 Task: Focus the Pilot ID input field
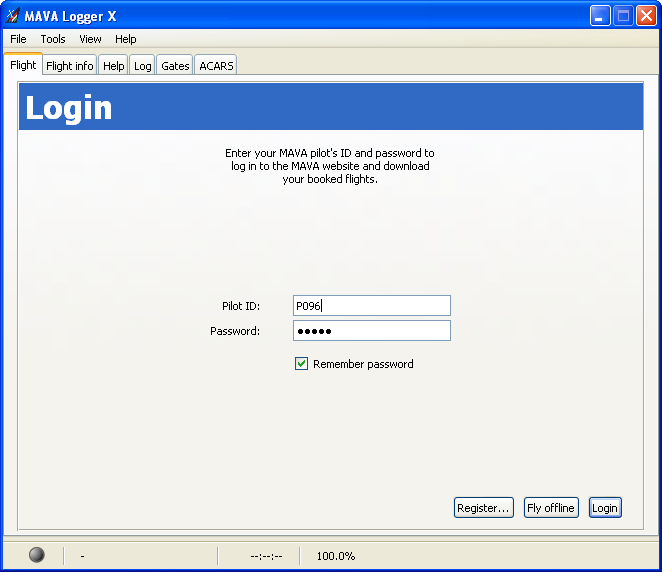click(x=372, y=305)
